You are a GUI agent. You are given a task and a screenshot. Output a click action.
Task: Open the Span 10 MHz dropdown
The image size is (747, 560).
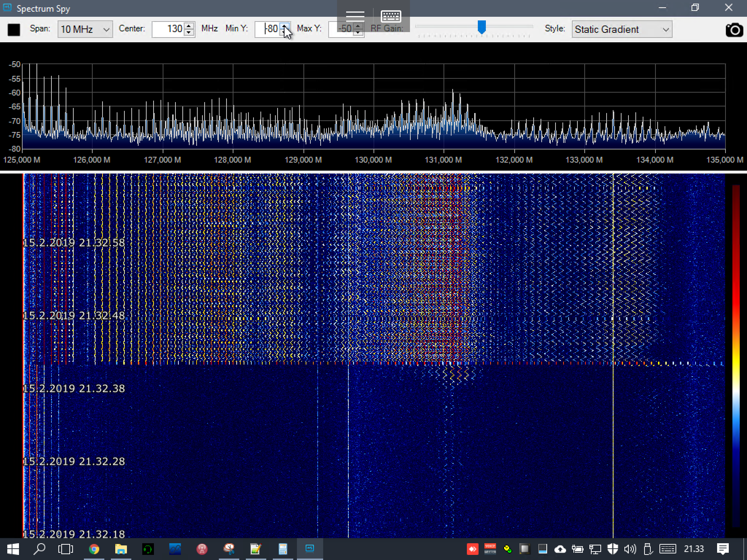(85, 30)
